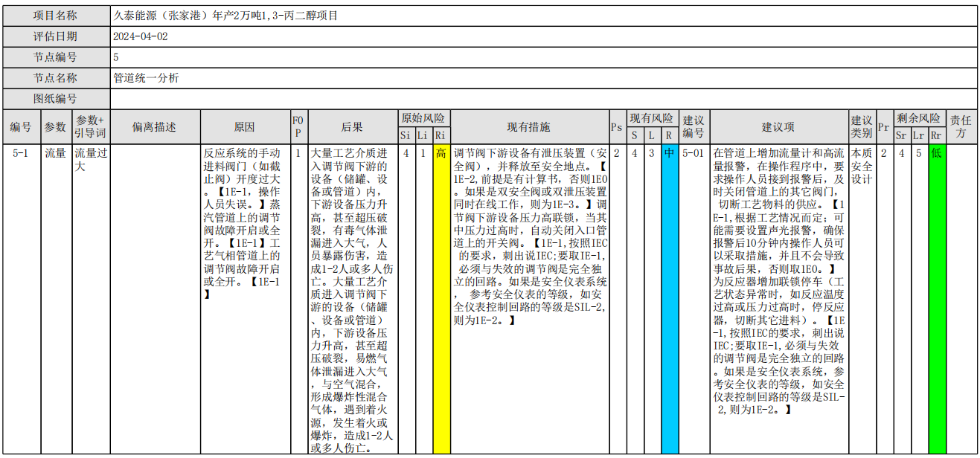Click the empty 偏离描述 cell in row 5-1
The width and height of the screenshot is (980, 458).
[x=156, y=299]
